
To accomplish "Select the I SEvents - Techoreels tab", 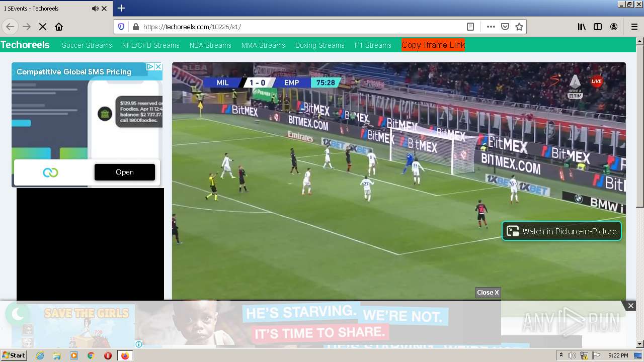I will click(56, 9).
